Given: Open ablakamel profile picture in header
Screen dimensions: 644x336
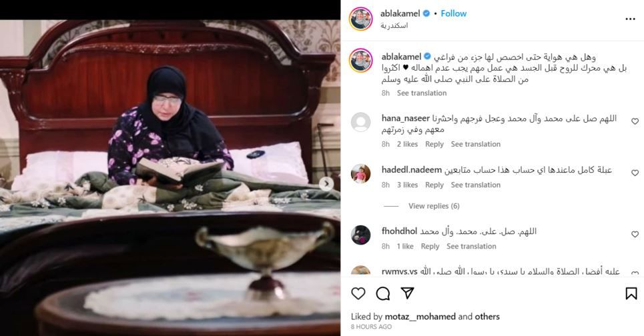Looking at the screenshot, I should 360,19.
